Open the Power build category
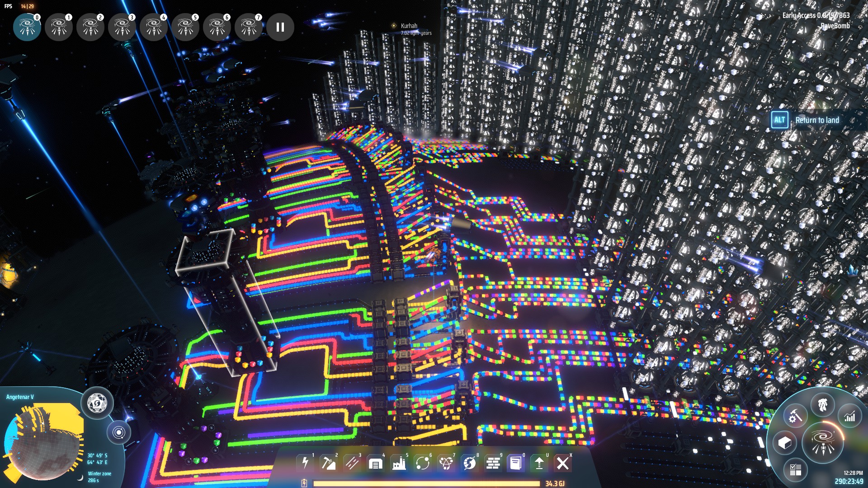 click(x=305, y=463)
